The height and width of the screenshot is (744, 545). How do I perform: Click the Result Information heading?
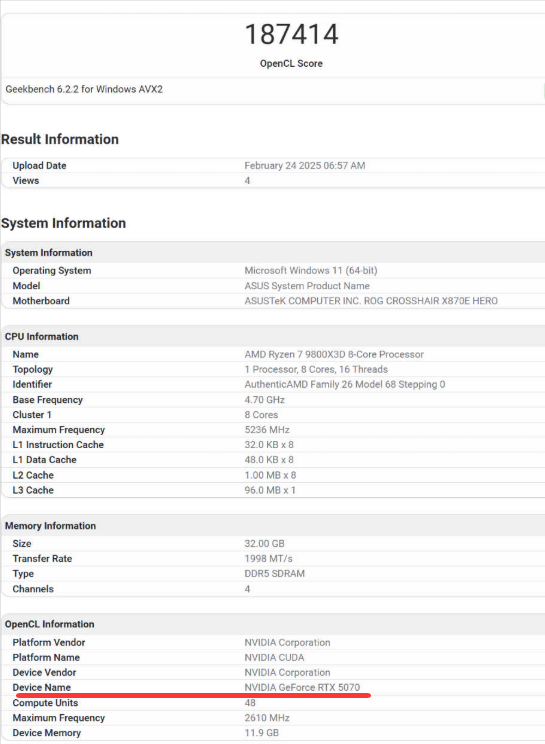pos(60,139)
